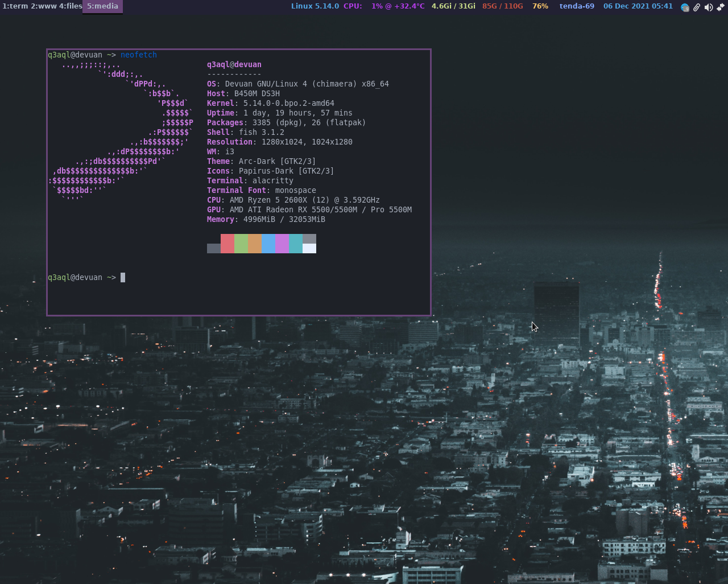Open the paperclip clipboard tray icon

697,7
